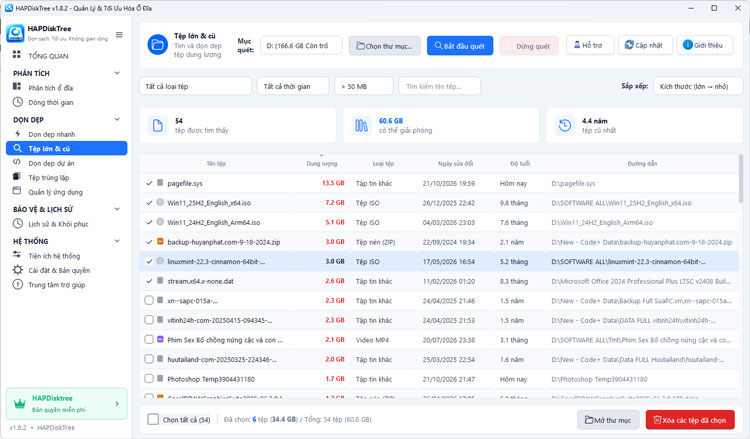Collapse BẢO VỆ & LỊCH SỬ chevron

click(117, 209)
